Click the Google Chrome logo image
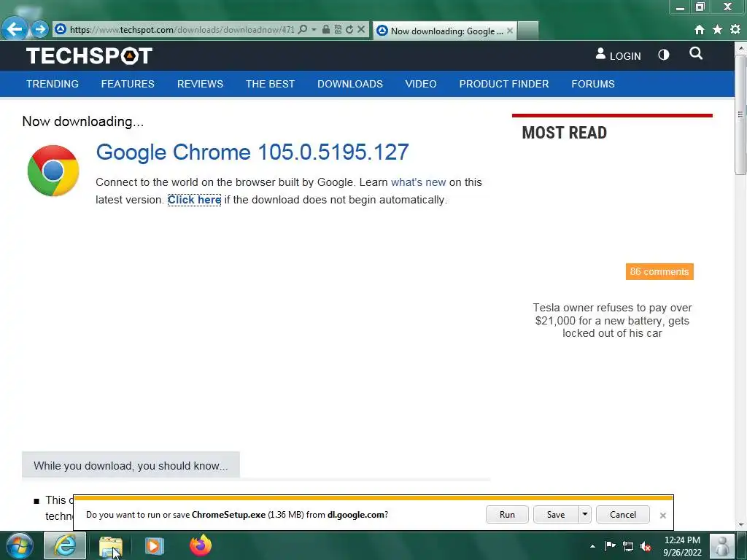Screen dimensions: 747x560 53,171
